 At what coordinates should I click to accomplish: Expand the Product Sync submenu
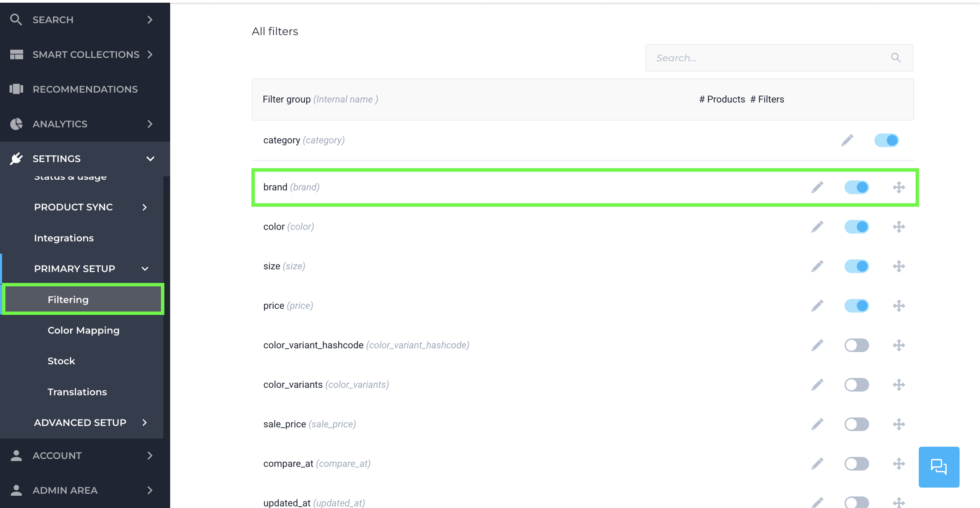point(144,207)
